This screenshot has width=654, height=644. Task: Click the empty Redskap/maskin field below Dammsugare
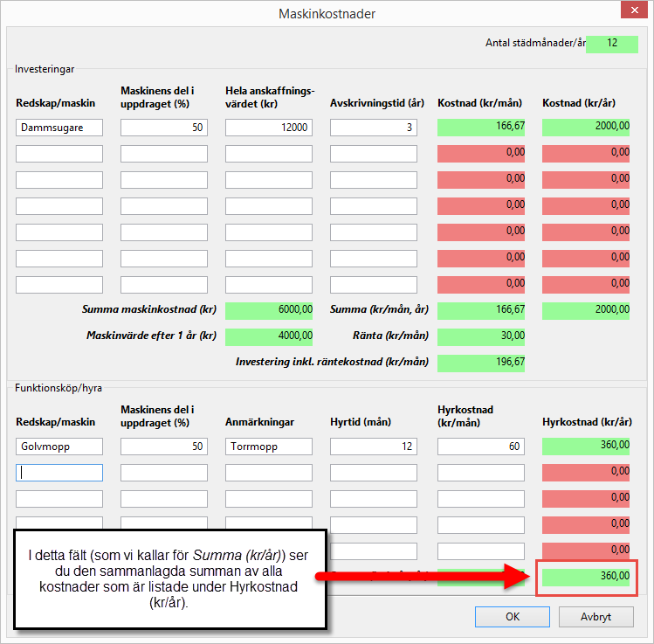click(59, 154)
